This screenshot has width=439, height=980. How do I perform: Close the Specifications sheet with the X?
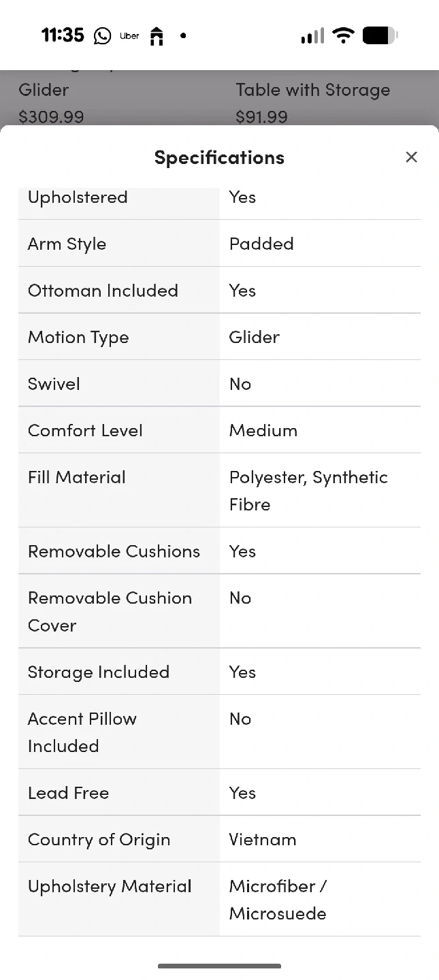click(x=411, y=157)
